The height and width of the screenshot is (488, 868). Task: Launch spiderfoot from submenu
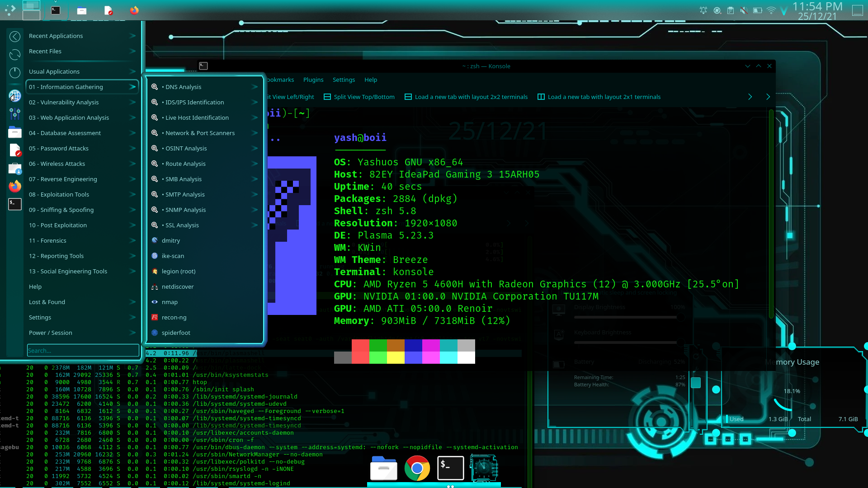(205, 333)
